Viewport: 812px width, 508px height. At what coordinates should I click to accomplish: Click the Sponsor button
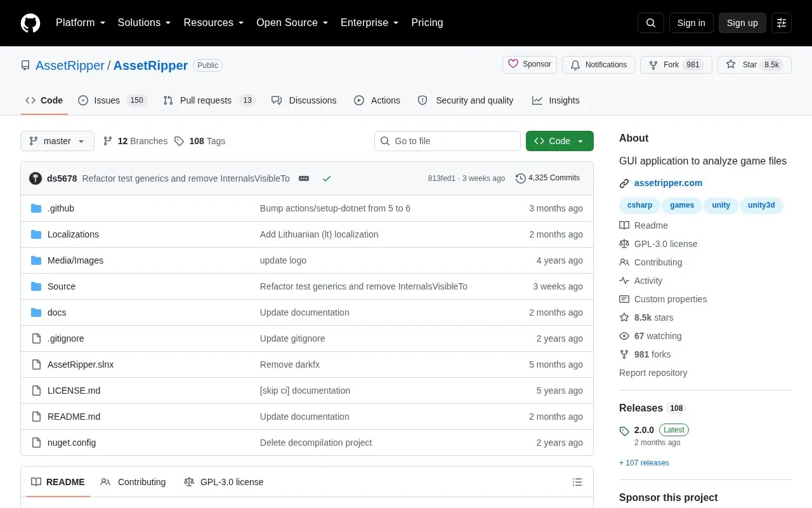[x=530, y=65]
